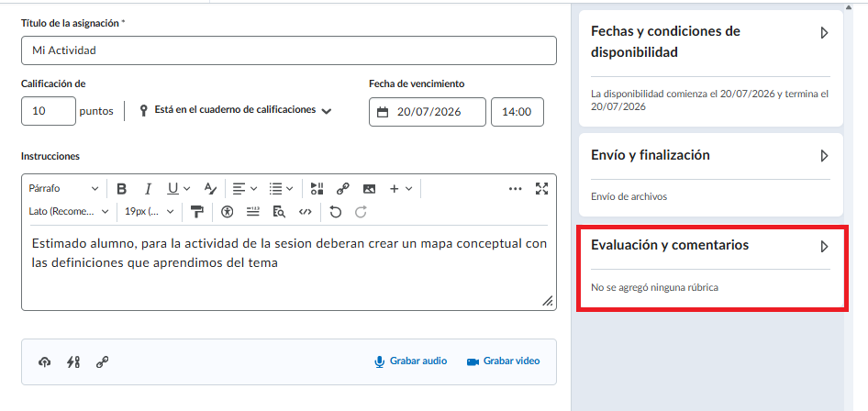Open the Párrafo format dropdown

[63, 189]
